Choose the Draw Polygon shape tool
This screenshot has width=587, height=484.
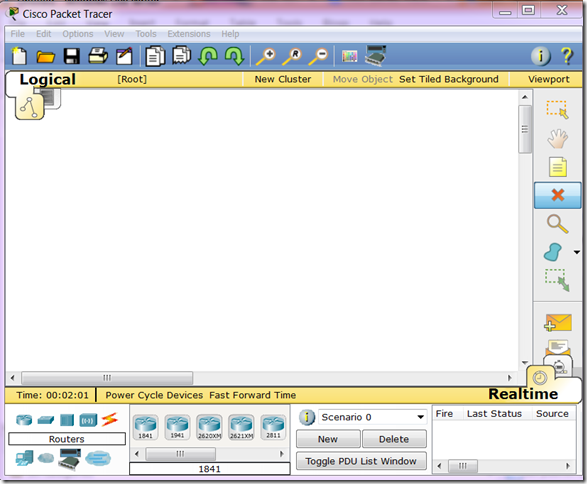553,252
